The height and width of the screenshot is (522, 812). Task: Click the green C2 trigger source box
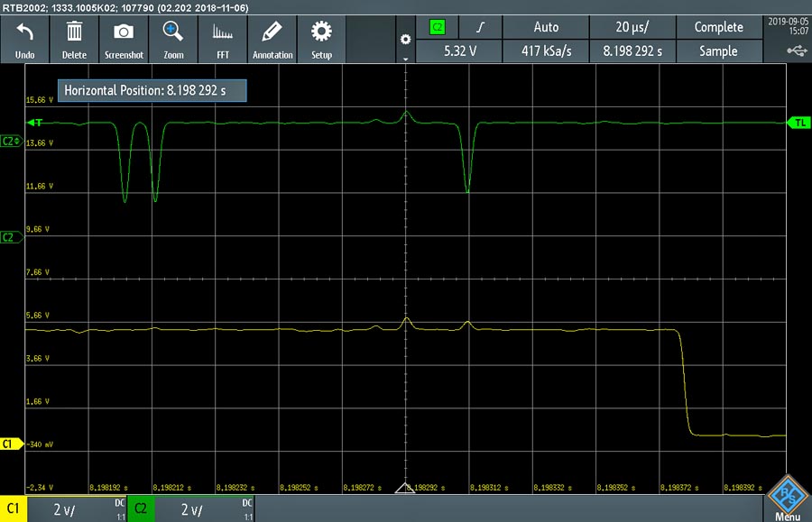(x=438, y=27)
